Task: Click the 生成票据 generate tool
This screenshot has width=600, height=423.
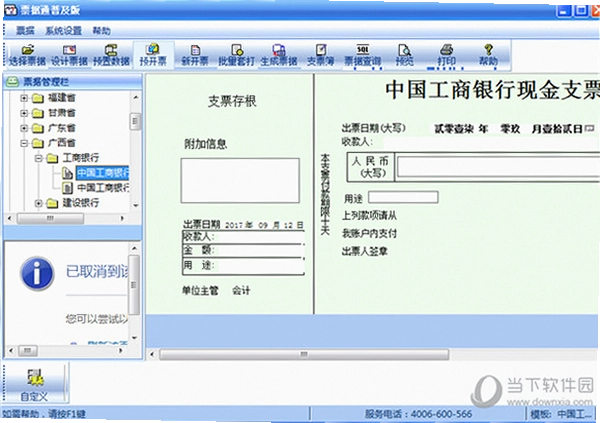Action: [x=279, y=56]
